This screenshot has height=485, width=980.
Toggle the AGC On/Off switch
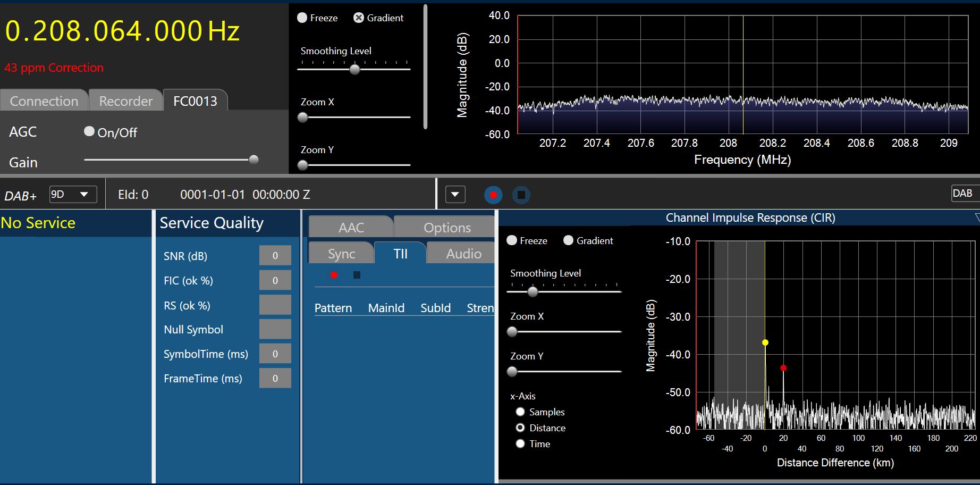tap(89, 131)
